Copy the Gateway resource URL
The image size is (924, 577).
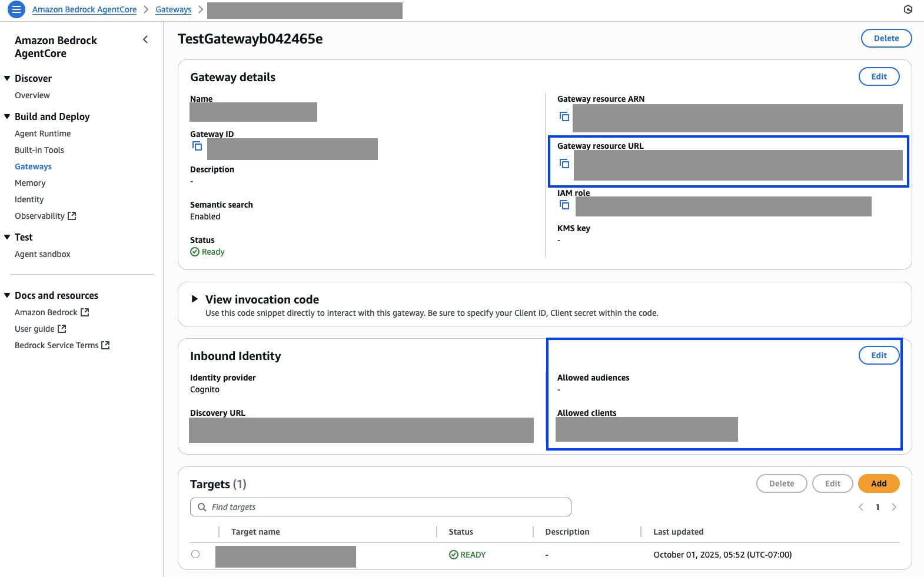coord(564,164)
